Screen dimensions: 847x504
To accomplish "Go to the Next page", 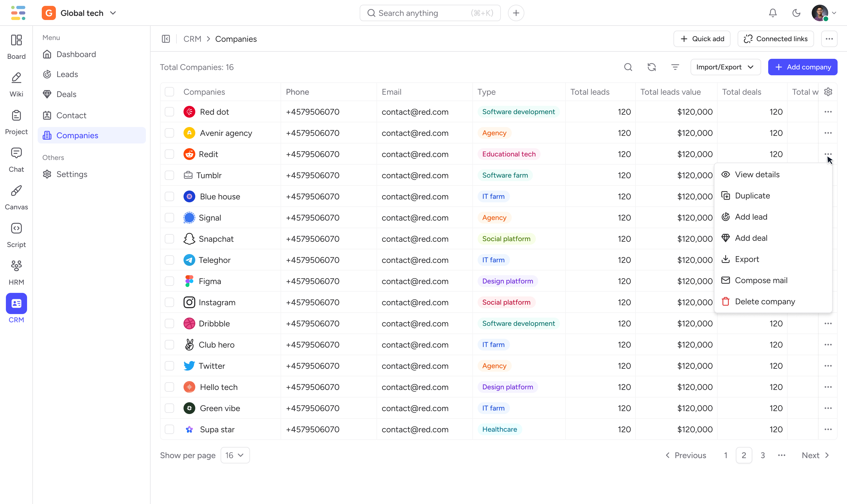I will click(816, 455).
